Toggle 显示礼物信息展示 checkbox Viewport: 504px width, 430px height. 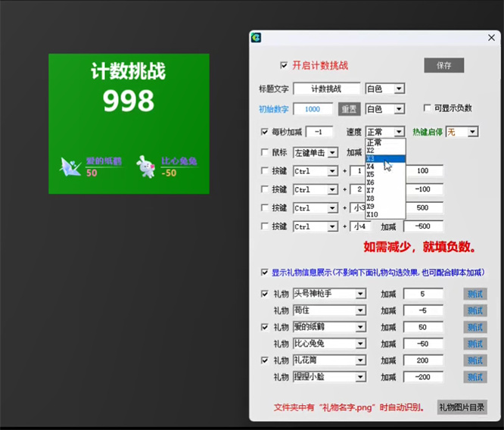[264, 273]
